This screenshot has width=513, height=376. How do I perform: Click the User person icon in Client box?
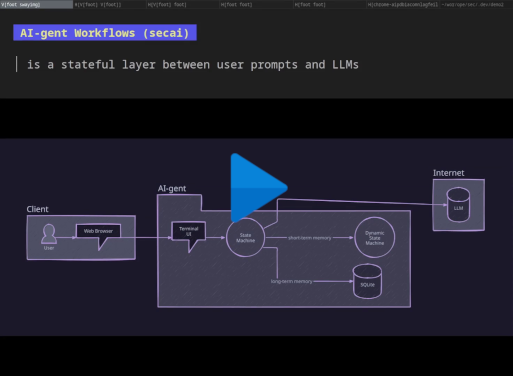pos(49,234)
